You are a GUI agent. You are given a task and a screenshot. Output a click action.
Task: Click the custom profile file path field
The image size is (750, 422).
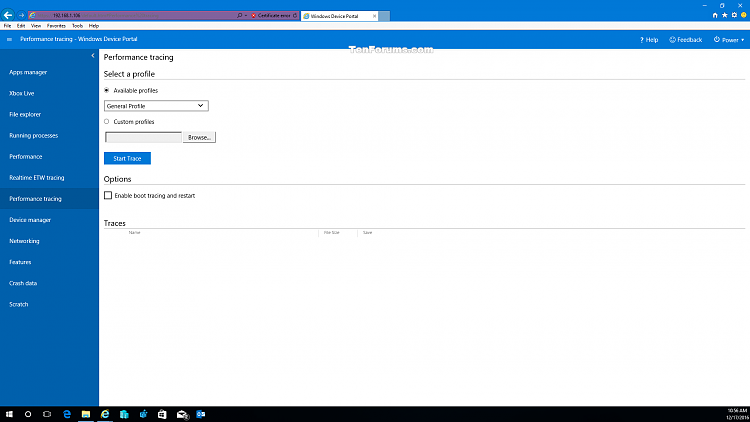coord(143,137)
